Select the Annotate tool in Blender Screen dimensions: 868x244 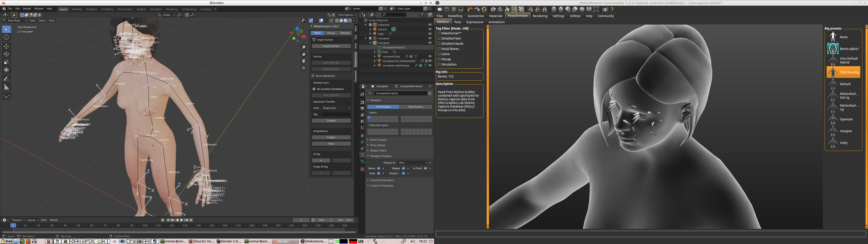tap(6, 79)
